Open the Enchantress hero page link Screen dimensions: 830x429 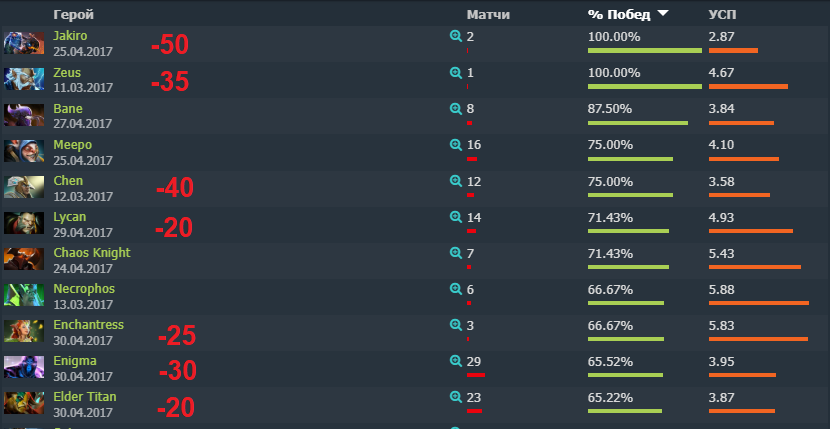click(89, 325)
